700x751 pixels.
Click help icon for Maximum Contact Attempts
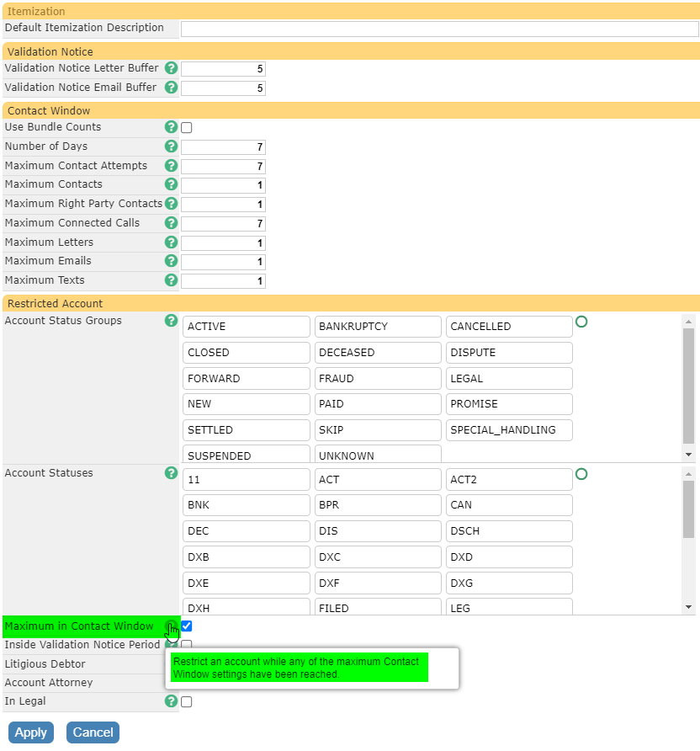171,165
